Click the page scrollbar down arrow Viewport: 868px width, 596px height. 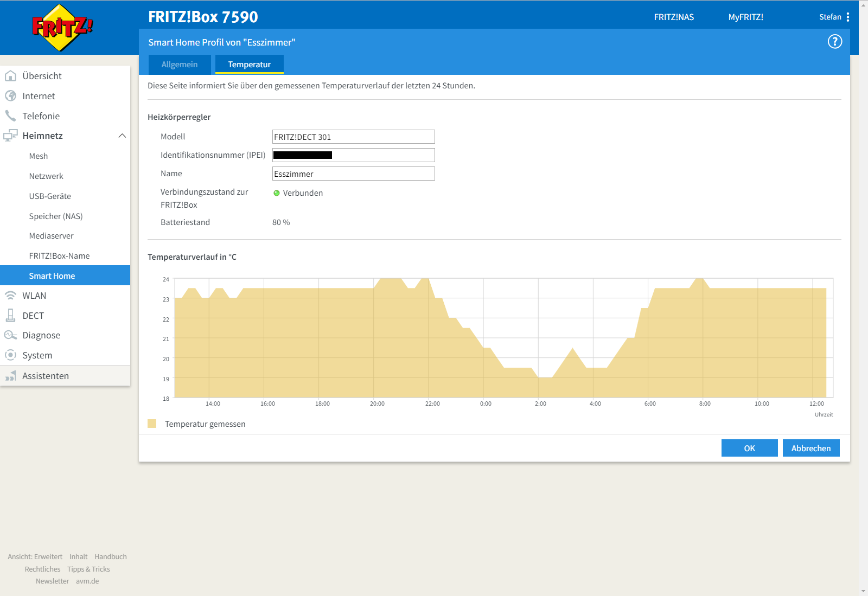(x=863, y=592)
